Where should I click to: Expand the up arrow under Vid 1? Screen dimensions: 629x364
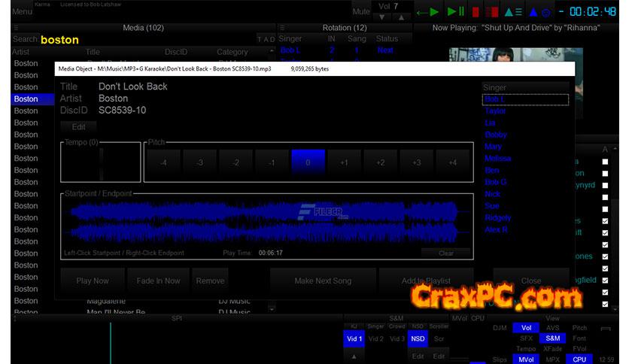[354, 356]
